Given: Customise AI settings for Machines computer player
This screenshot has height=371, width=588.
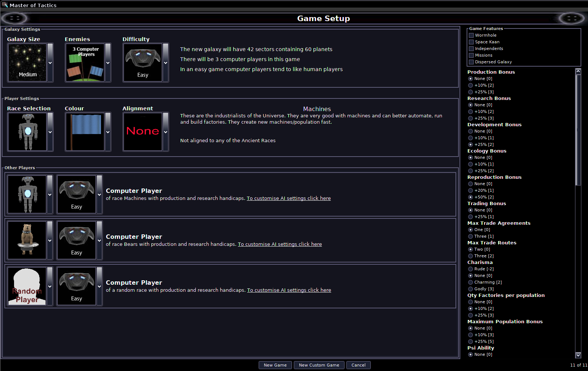Looking at the screenshot, I should tap(289, 198).
